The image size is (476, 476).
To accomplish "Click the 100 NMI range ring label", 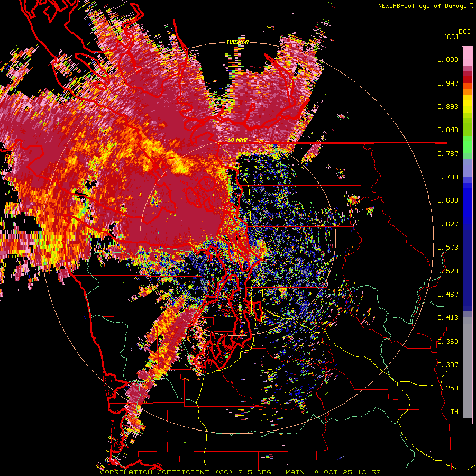I will click(x=237, y=42).
